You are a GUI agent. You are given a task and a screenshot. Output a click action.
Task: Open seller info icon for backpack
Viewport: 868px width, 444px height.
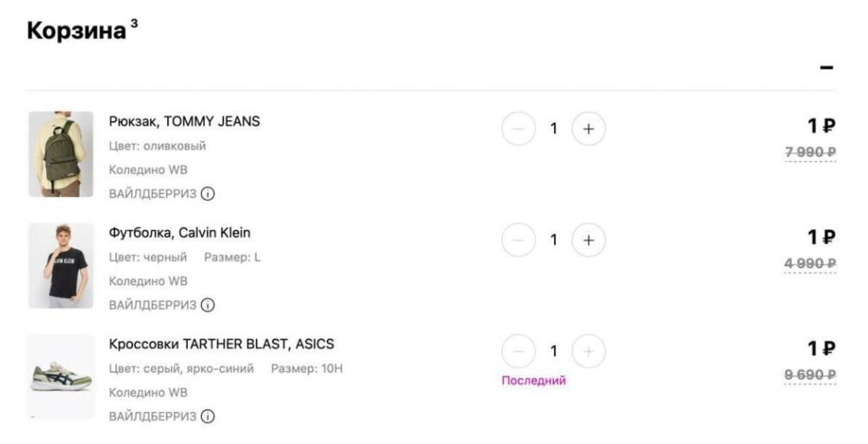coord(208,194)
